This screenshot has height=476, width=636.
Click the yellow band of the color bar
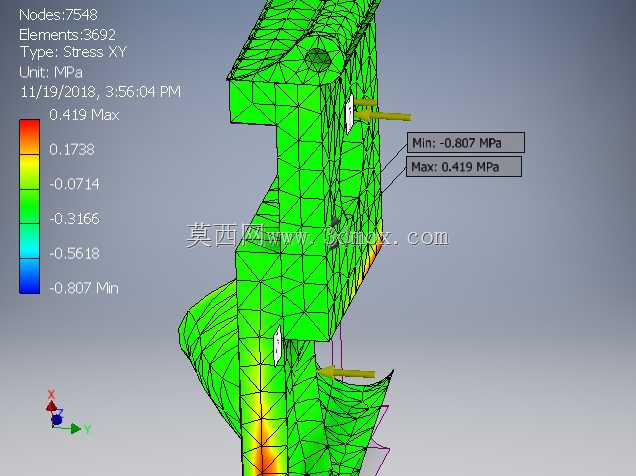click(30, 172)
